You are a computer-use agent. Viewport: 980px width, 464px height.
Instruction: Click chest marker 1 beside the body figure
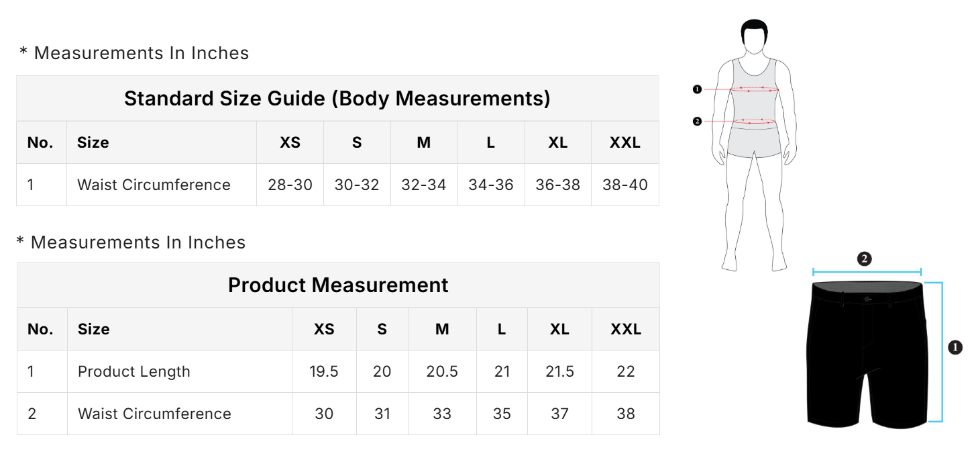697,89
